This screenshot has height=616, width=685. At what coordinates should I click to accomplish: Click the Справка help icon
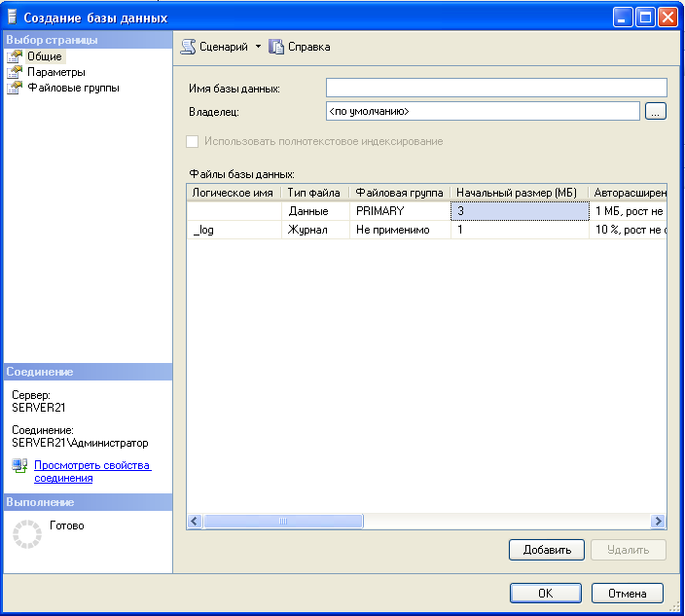[275, 47]
